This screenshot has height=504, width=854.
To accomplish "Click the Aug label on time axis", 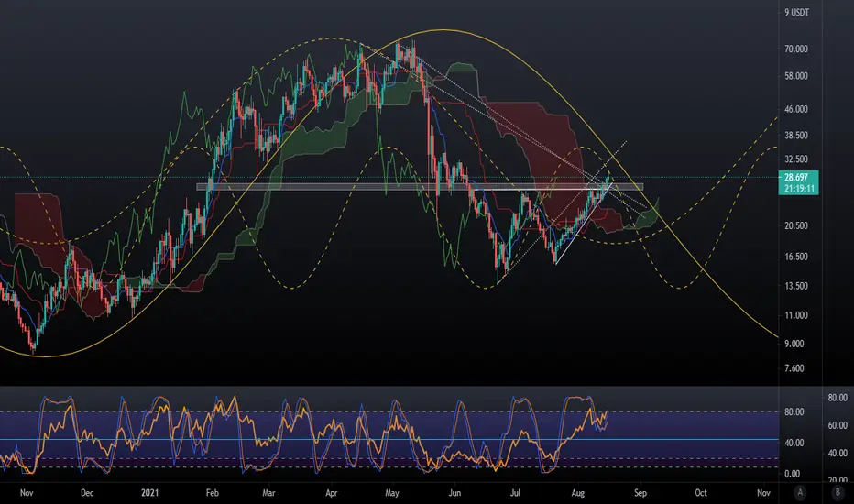I will [x=578, y=493].
